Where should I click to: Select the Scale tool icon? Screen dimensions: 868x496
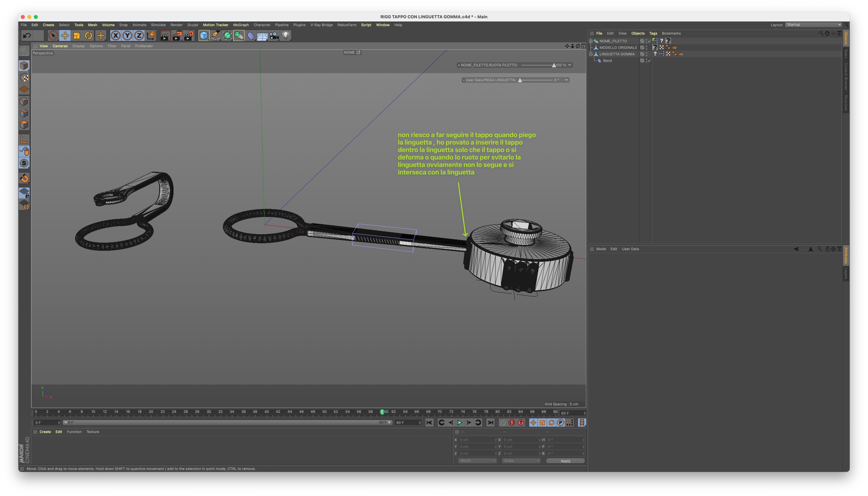[x=77, y=35]
